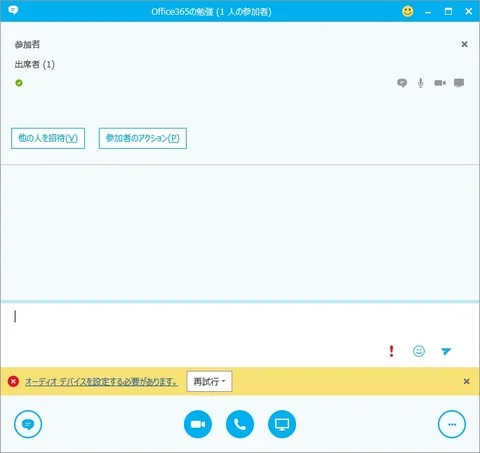Send the message with paper plane icon

[x=446, y=351]
